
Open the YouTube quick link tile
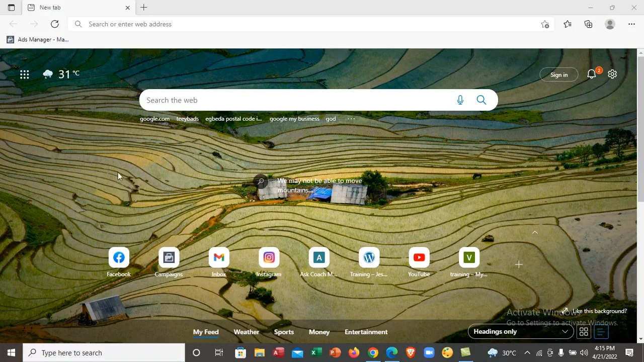(419, 258)
